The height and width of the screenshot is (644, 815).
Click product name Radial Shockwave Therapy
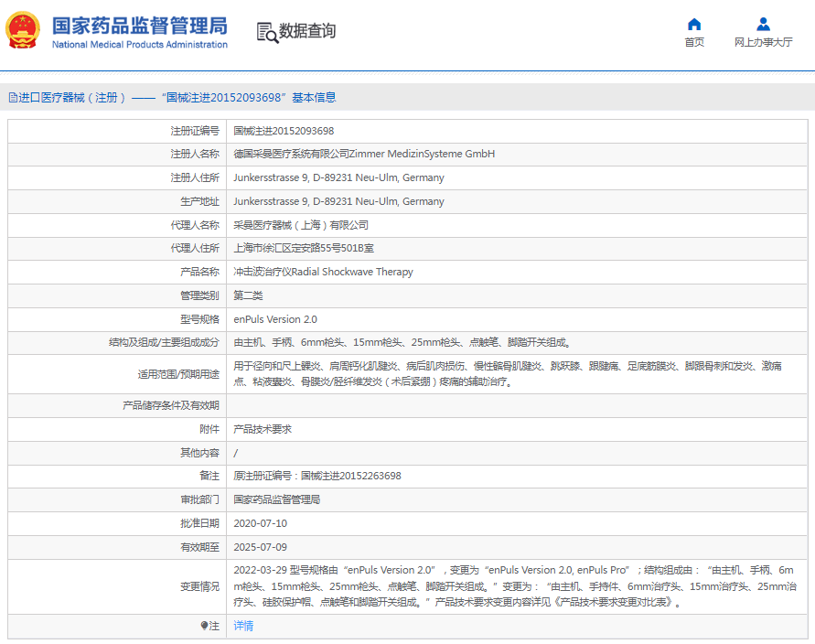coord(352,272)
